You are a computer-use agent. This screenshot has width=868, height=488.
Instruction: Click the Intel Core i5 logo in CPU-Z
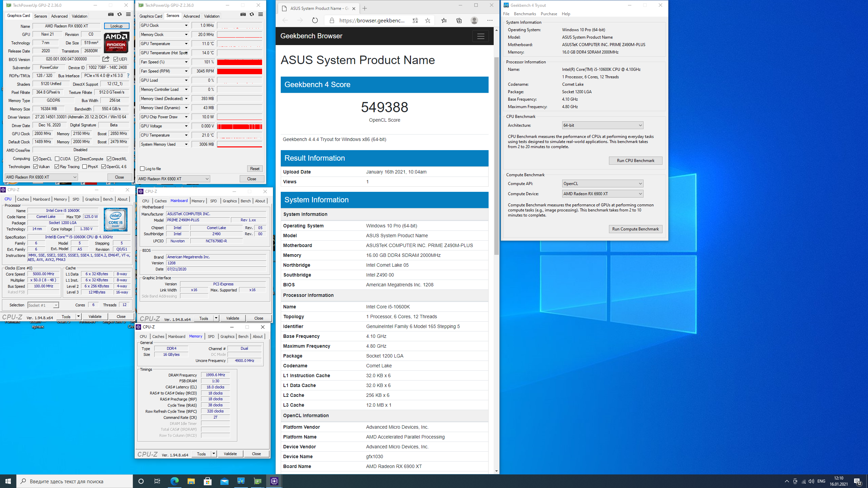116,220
